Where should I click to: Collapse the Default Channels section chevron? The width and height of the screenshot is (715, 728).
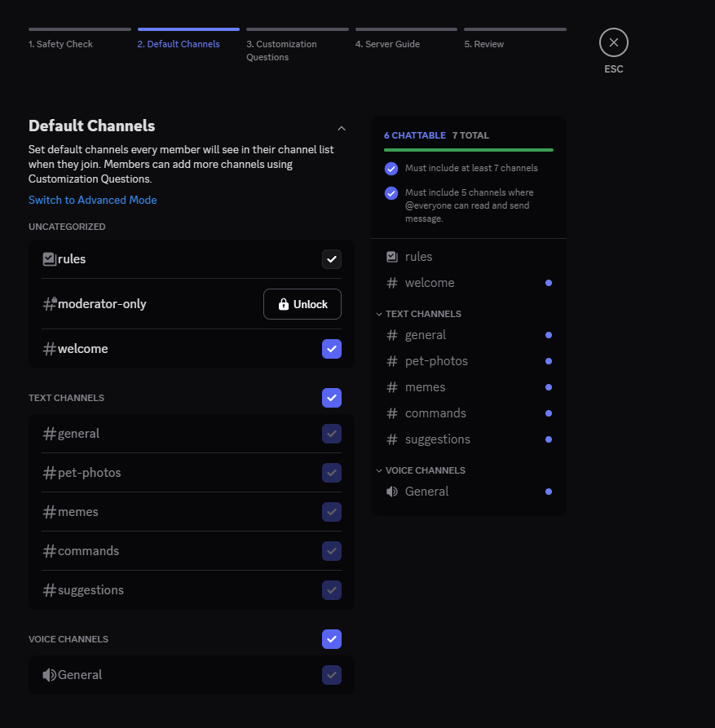342,128
